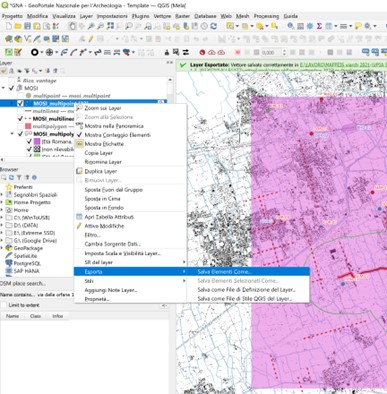Toggle the Rico_vantage layer checkbox

tap(12, 80)
